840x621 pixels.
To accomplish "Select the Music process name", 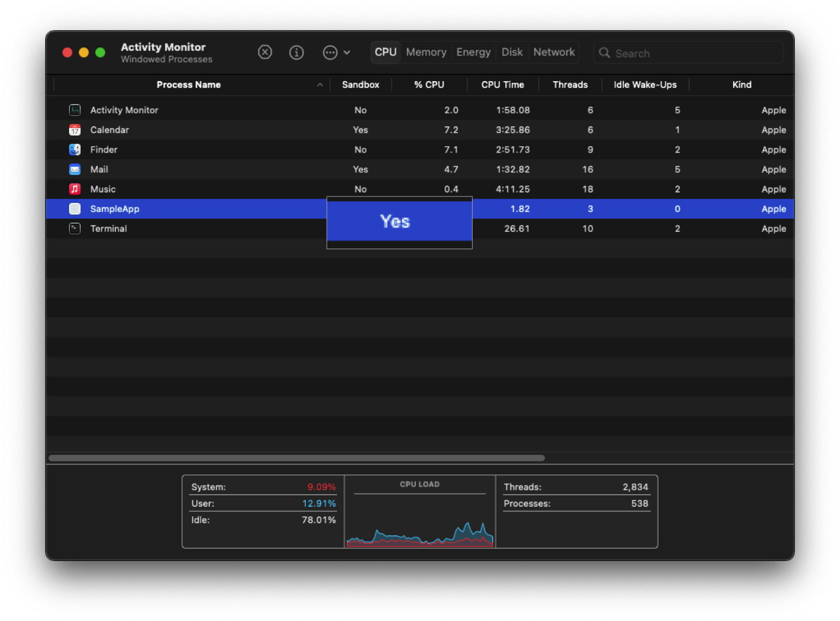I will pos(103,189).
